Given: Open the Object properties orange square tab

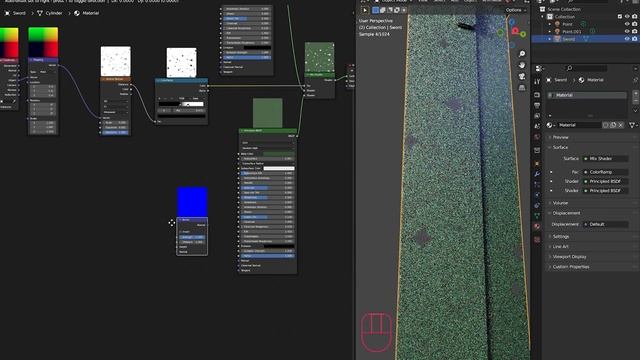Looking at the screenshot, I should click(537, 164).
